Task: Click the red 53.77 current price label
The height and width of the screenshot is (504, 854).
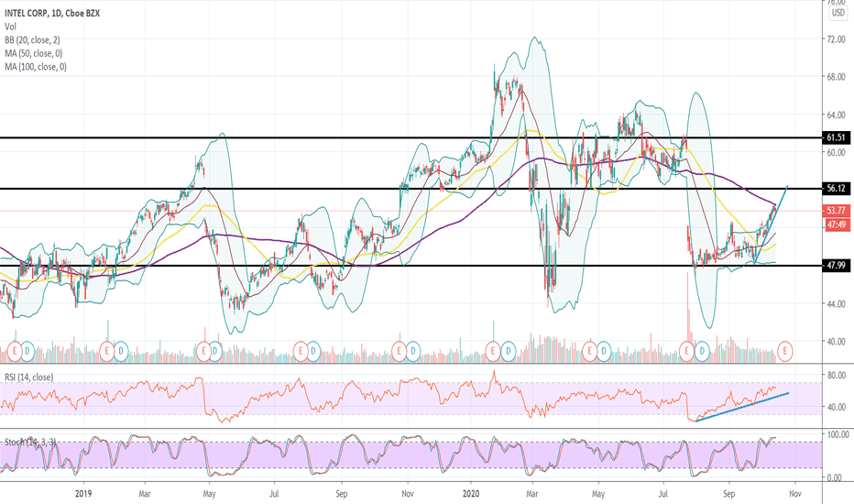Action: coord(836,211)
